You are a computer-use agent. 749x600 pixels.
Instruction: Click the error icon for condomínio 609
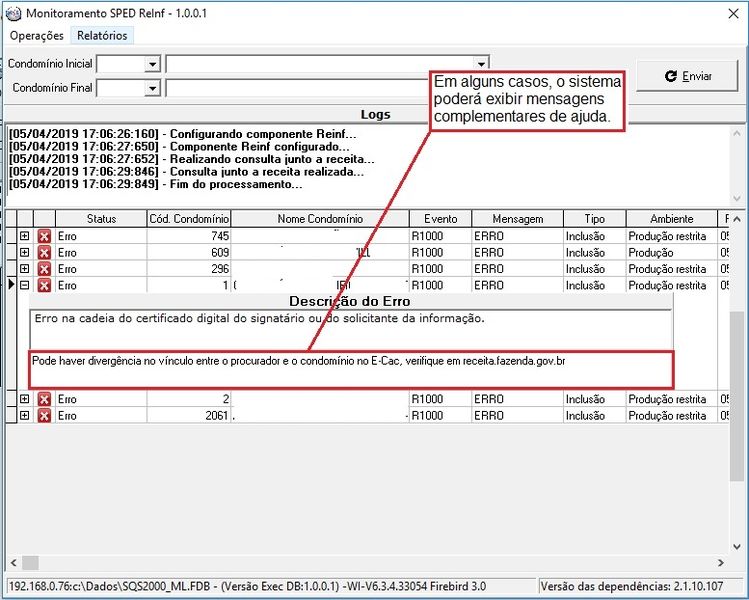point(44,252)
